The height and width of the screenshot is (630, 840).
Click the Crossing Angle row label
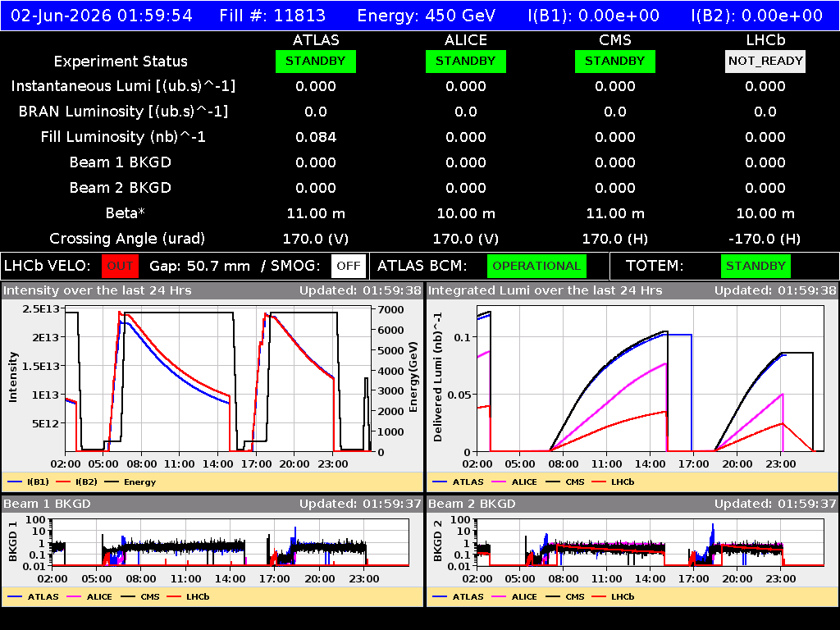127,239
